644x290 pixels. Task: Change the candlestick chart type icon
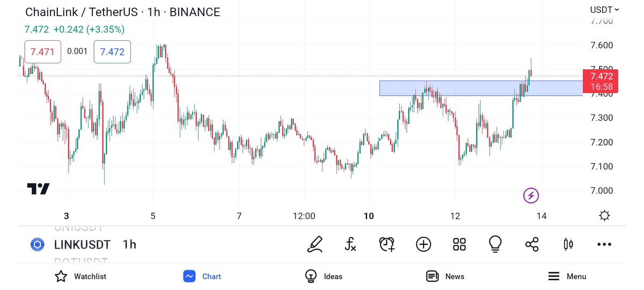point(568,244)
